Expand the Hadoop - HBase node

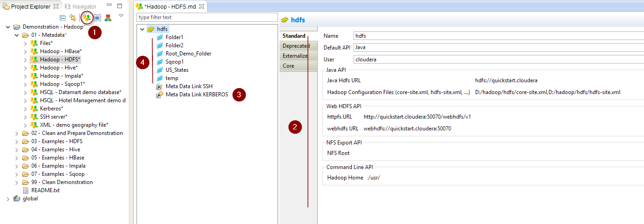(25, 51)
